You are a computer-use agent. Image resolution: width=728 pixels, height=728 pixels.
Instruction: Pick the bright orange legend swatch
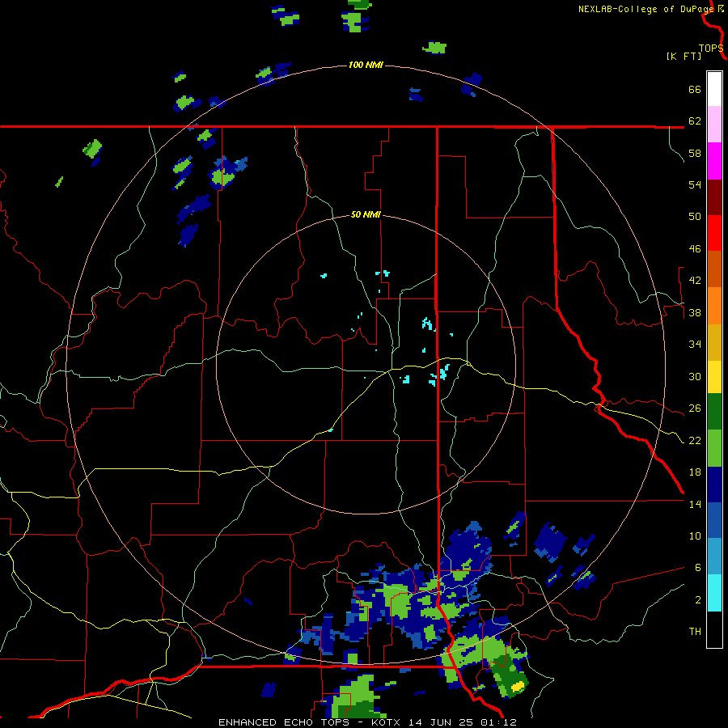click(x=714, y=306)
